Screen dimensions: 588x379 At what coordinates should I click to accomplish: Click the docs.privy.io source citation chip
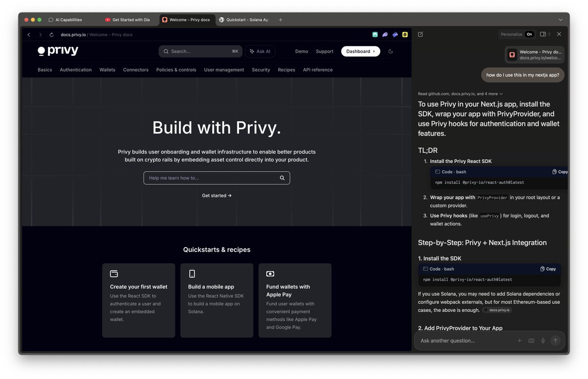point(497,310)
